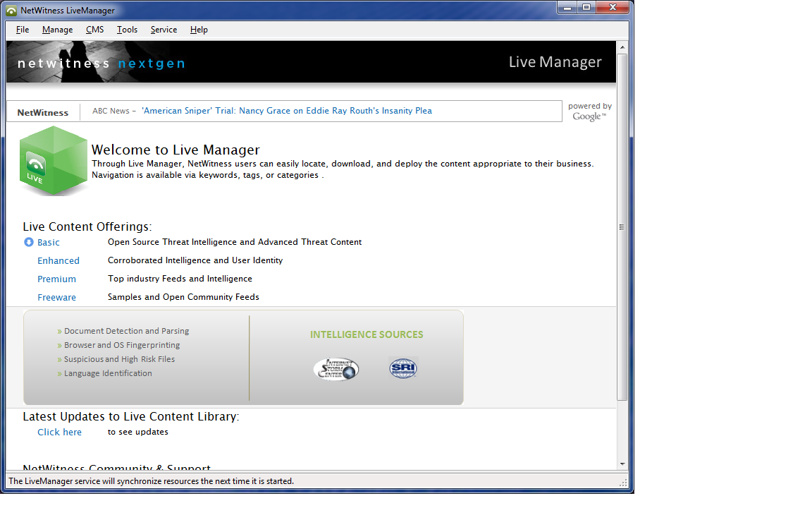Click the SRI intelligence source icon

coord(402,368)
